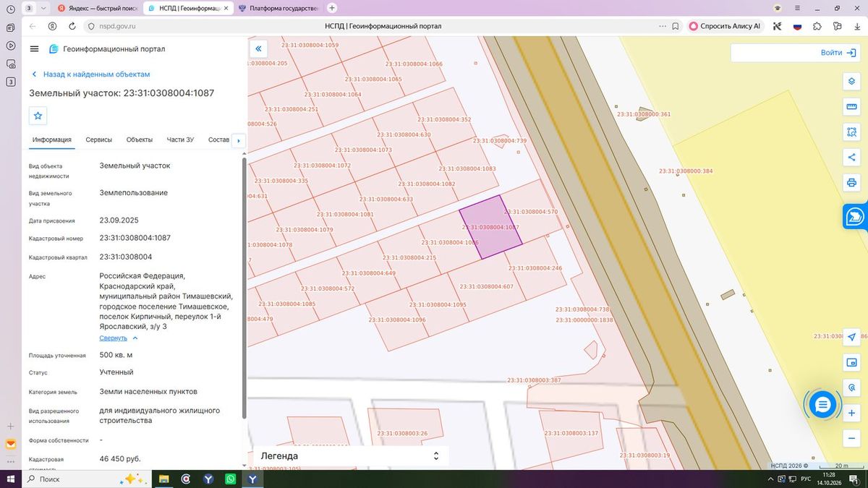
Task: Open the browser extensions puzzle icon
Action: 817,26
